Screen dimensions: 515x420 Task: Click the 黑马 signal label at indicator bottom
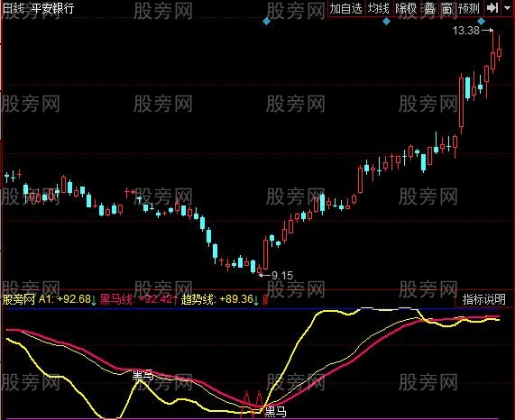(275, 412)
